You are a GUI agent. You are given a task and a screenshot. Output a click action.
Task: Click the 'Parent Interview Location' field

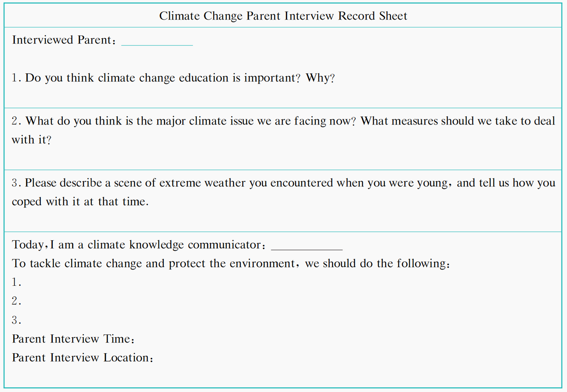tap(83, 358)
